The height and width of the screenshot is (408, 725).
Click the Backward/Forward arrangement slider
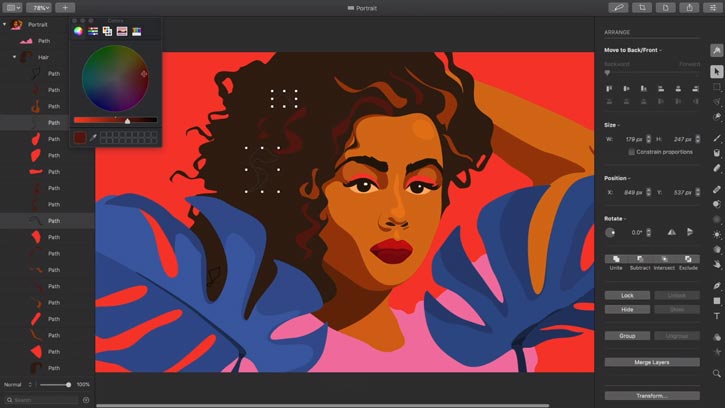[652, 73]
